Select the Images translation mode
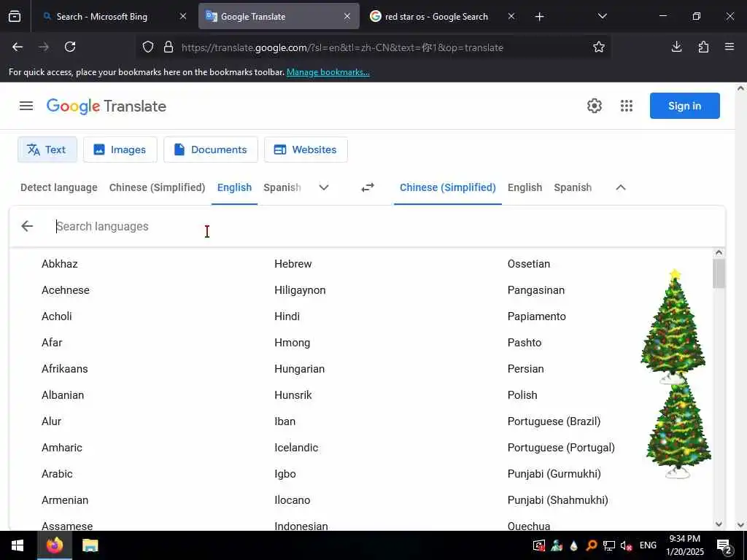 point(120,149)
